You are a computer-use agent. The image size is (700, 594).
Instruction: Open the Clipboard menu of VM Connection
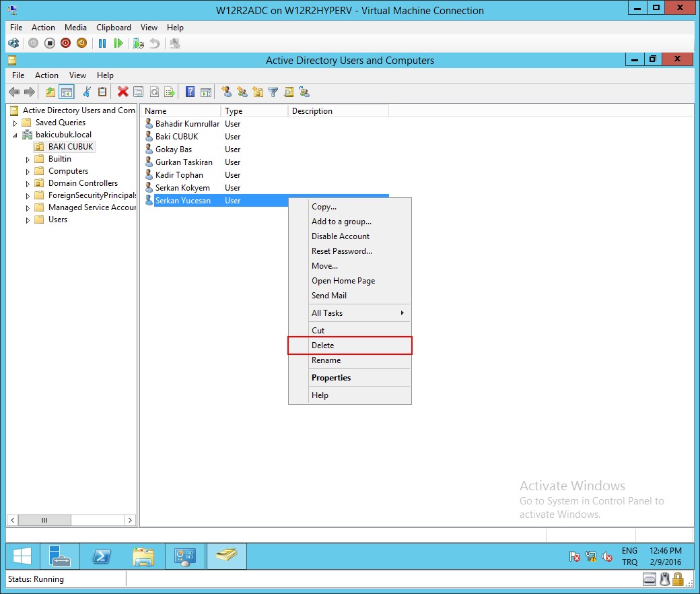[114, 27]
